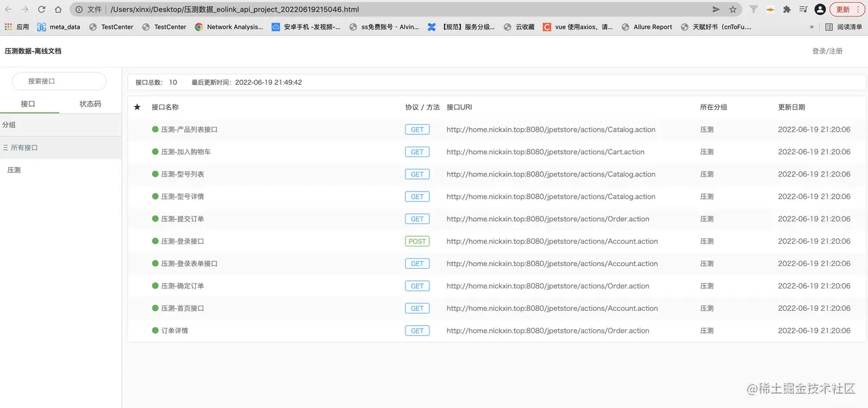Click 压测数据-离线文档 page title
Viewport: 868px width, 408px height.
click(33, 51)
